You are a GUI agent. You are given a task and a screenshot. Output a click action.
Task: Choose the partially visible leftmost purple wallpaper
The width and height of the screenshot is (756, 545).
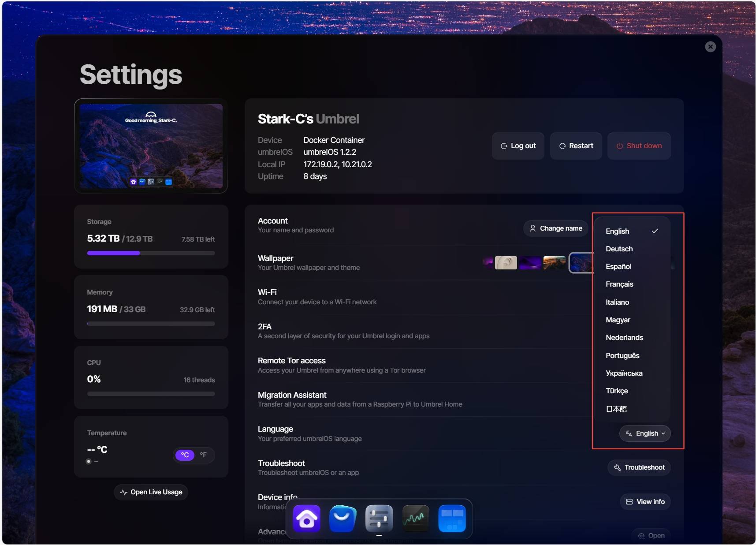[x=488, y=263]
